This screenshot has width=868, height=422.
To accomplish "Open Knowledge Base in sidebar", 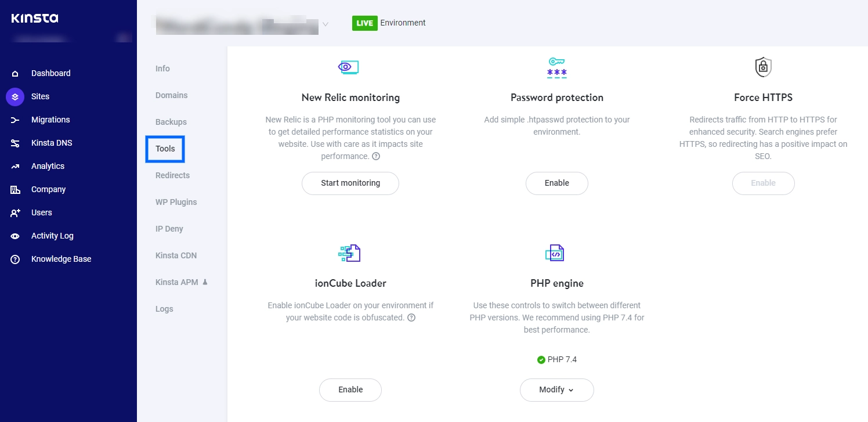I will click(x=62, y=259).
